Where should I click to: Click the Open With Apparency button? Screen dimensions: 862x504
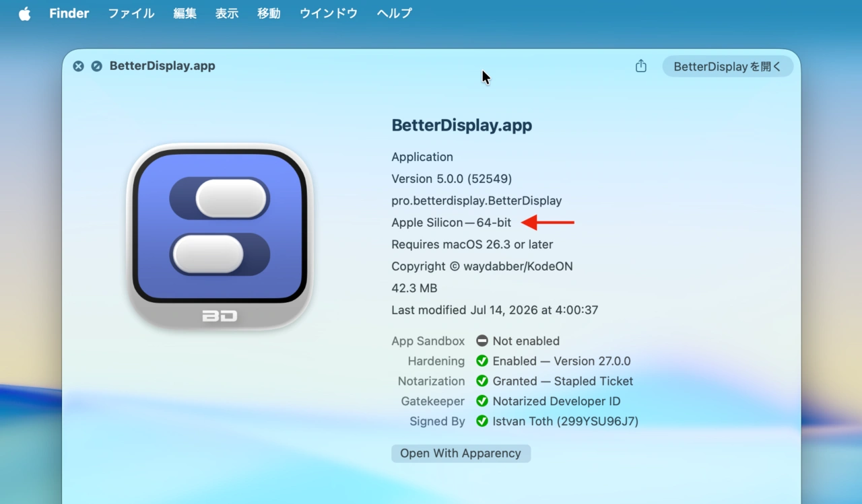click(x=461, y=454)
